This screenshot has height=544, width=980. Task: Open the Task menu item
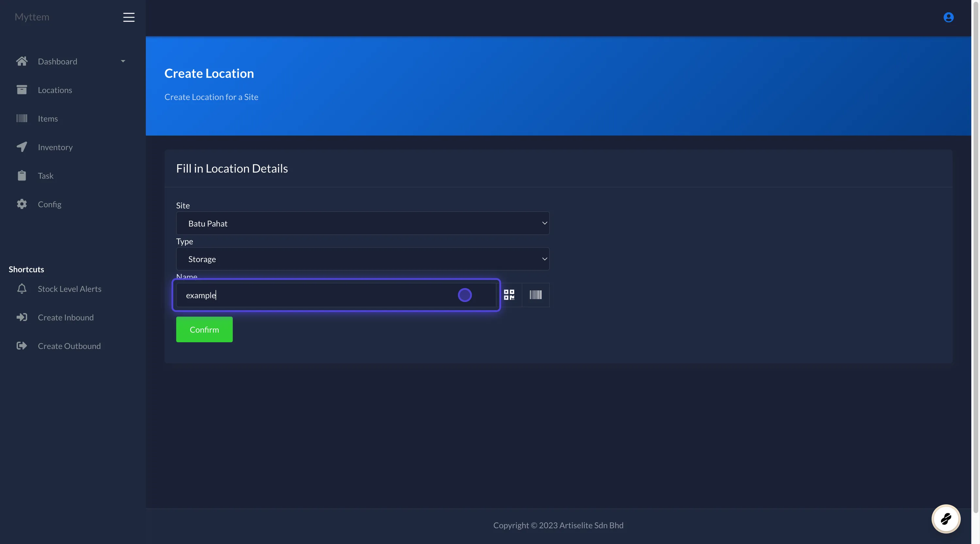pyautogui.click(x=46, y=176)
